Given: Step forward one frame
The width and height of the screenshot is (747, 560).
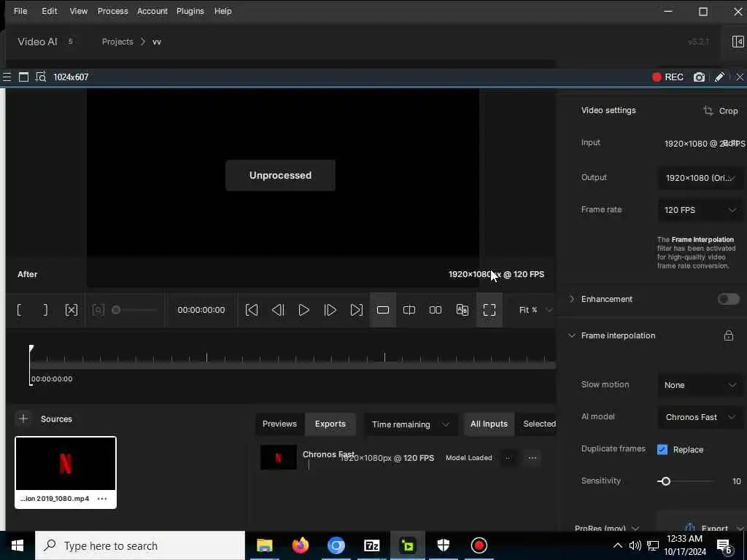Looking at the screenshot, I should tap(330, 310).
